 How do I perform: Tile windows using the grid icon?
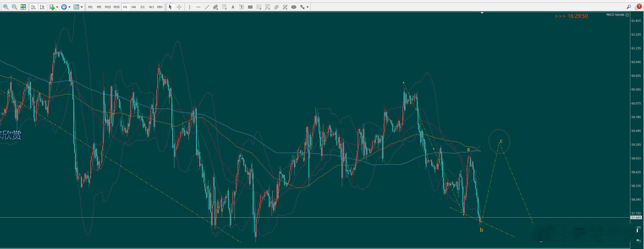click(x=23, y=7)
